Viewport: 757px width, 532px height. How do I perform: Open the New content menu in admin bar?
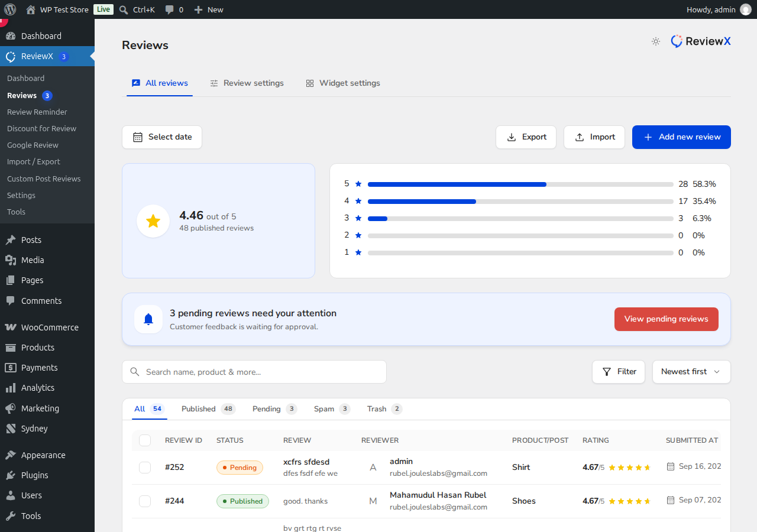pyautogui.click(x=209, y=9)
